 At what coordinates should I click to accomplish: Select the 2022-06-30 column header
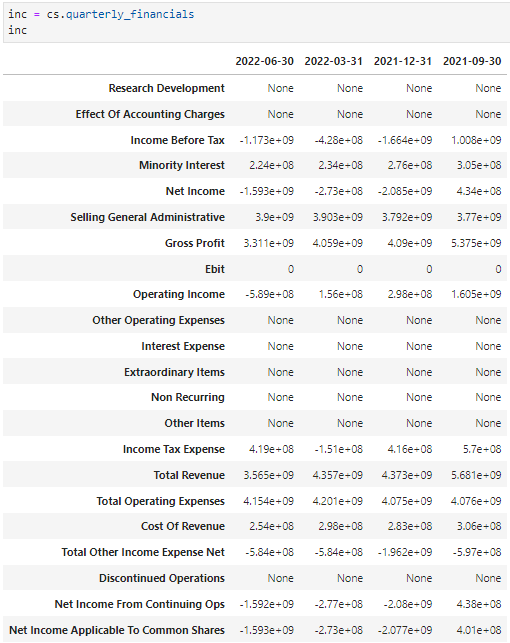[264, 62]
